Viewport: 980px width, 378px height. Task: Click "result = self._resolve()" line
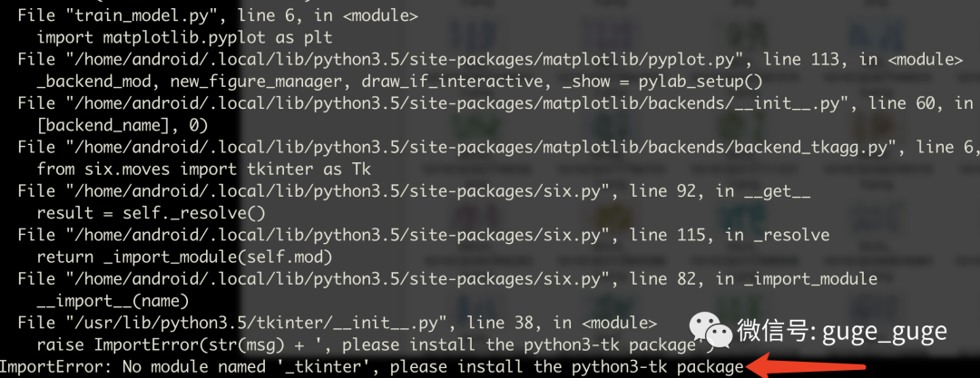click(x=152, y=213)
